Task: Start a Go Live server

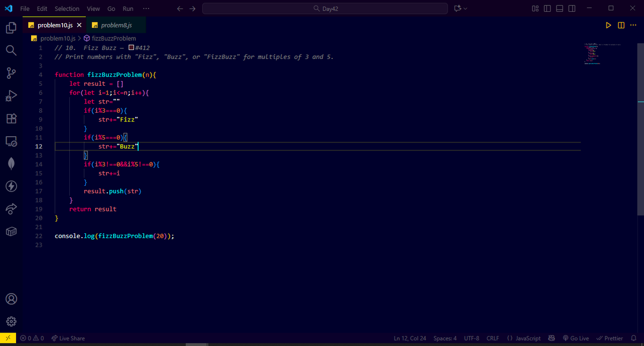Action: click(576, 338)
